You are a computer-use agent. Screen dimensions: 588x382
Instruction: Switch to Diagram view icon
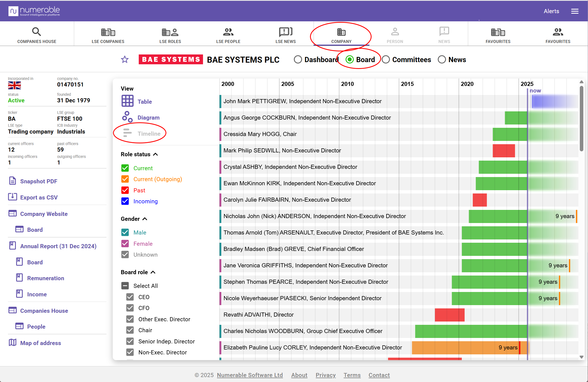(128, 117)
